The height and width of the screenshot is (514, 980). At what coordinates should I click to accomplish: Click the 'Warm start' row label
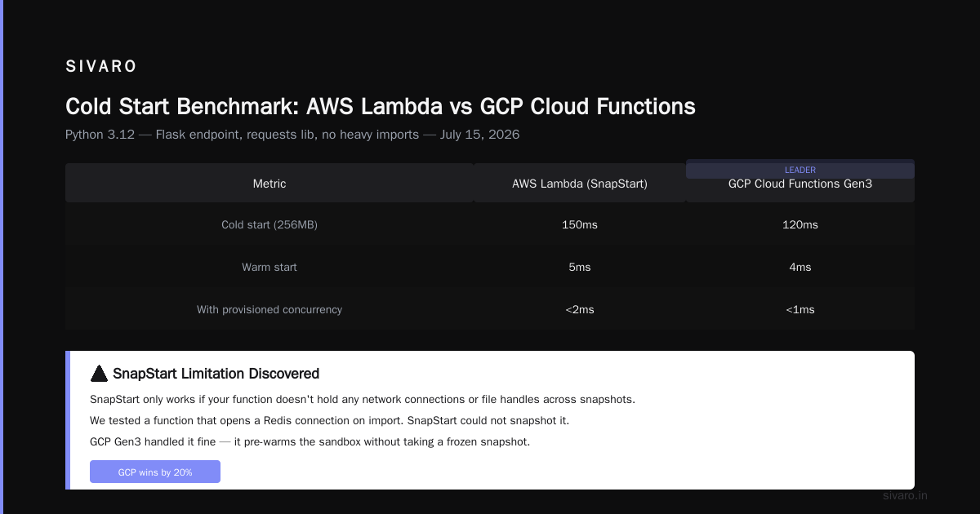click(269, 267)
